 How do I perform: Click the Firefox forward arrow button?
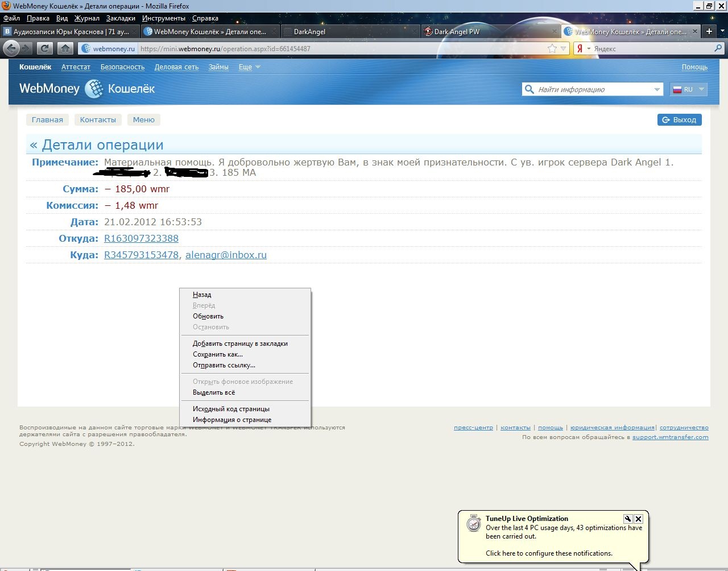(x=26, y=48)
